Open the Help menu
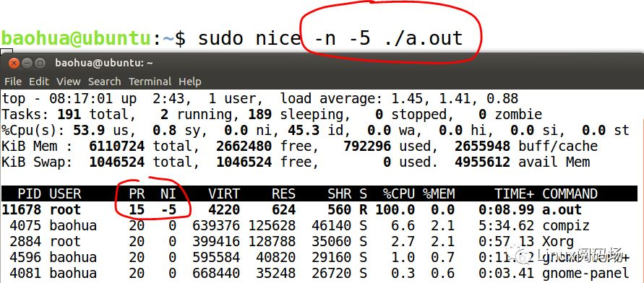This screenshot has width=644, height=283. point(190,82)
